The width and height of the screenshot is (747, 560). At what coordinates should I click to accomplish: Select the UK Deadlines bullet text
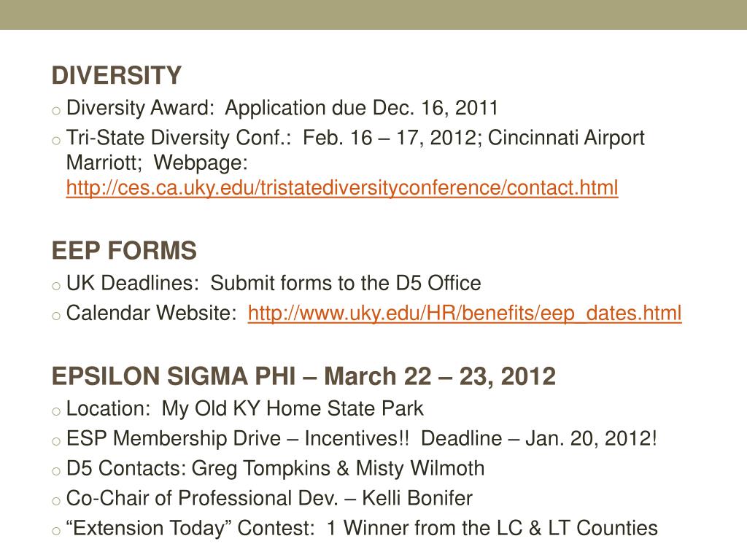coord(274,283)
